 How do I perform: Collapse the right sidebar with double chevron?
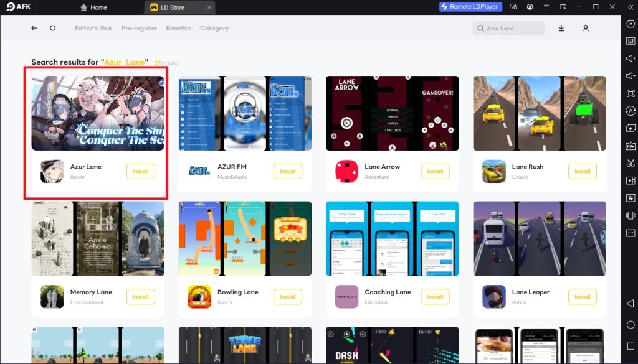tap(630, 7)
